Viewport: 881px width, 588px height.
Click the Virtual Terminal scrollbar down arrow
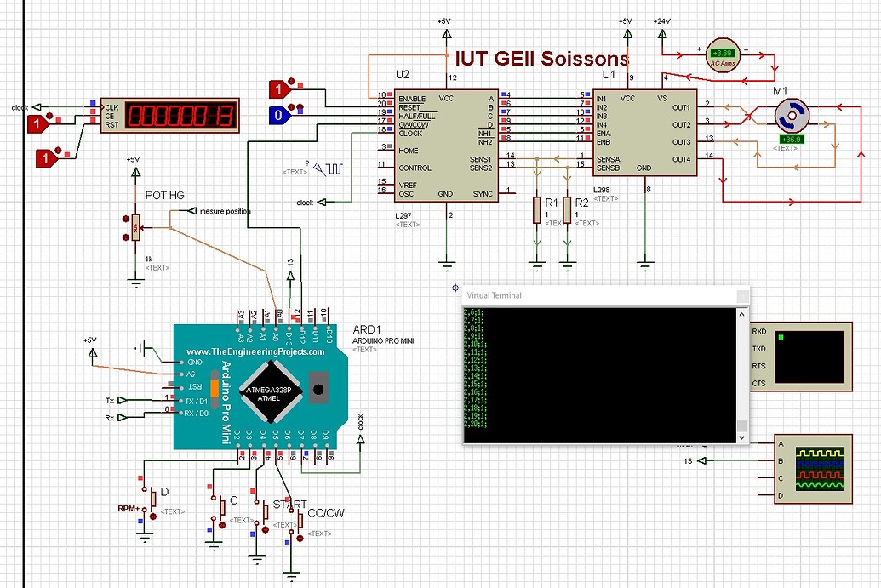click(x=742, y=437)
